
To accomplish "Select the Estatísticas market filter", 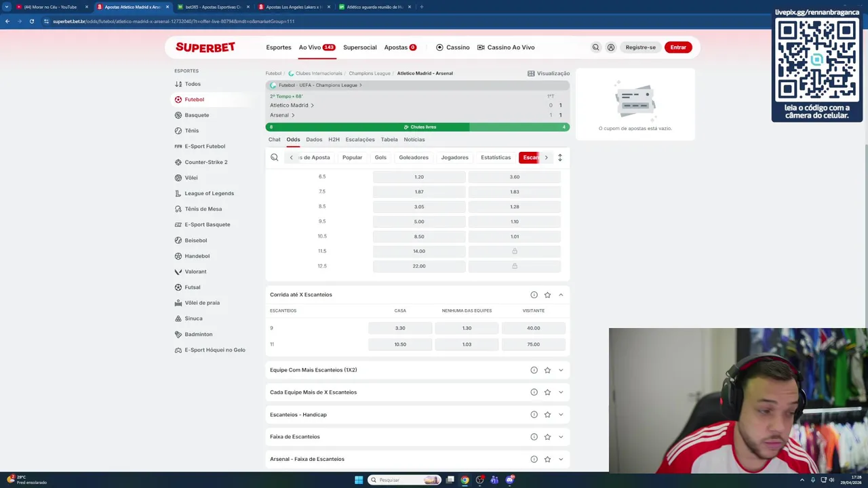I will tap(496, 157).
